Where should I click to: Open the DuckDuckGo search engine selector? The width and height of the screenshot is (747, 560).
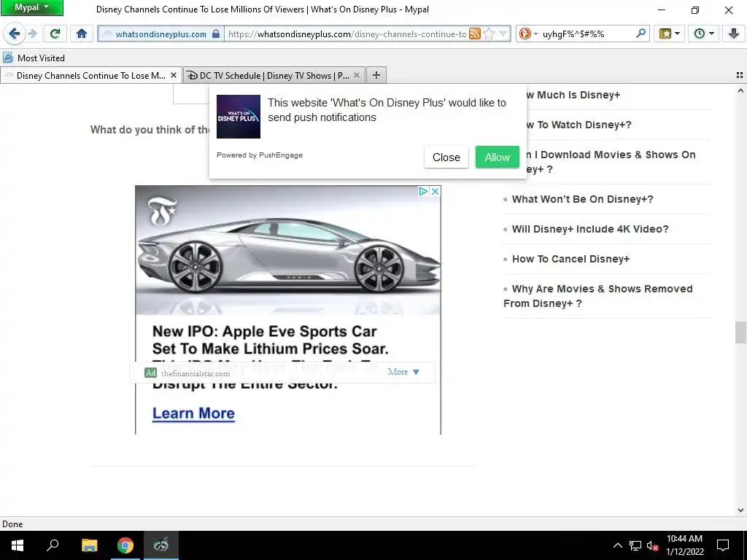[x=528, y=34]
